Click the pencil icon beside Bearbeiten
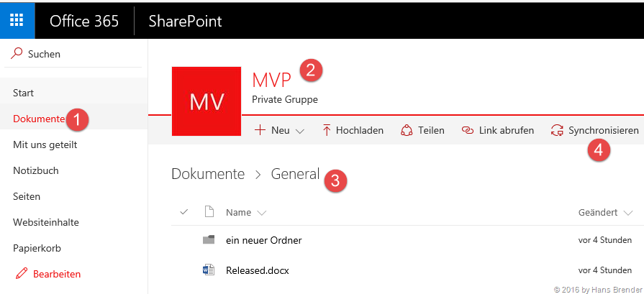Screen dimensions: 644x294 (x=20, y=274)
